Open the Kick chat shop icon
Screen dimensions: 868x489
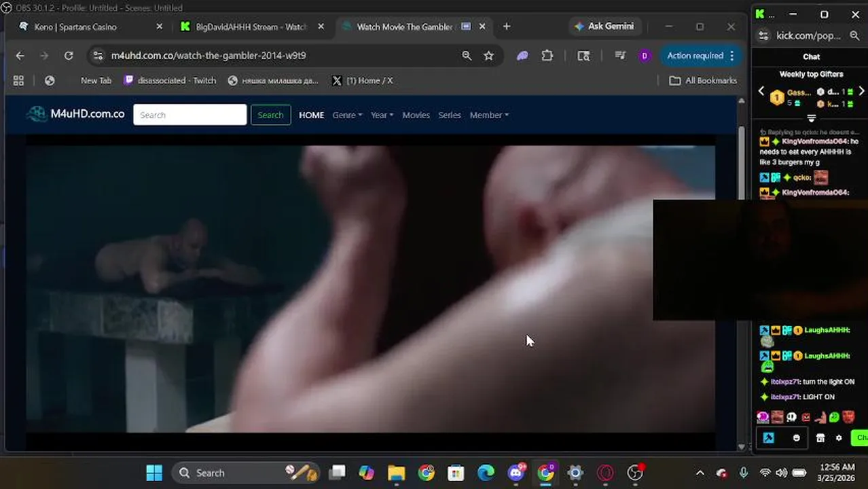[x=820, y=438]
